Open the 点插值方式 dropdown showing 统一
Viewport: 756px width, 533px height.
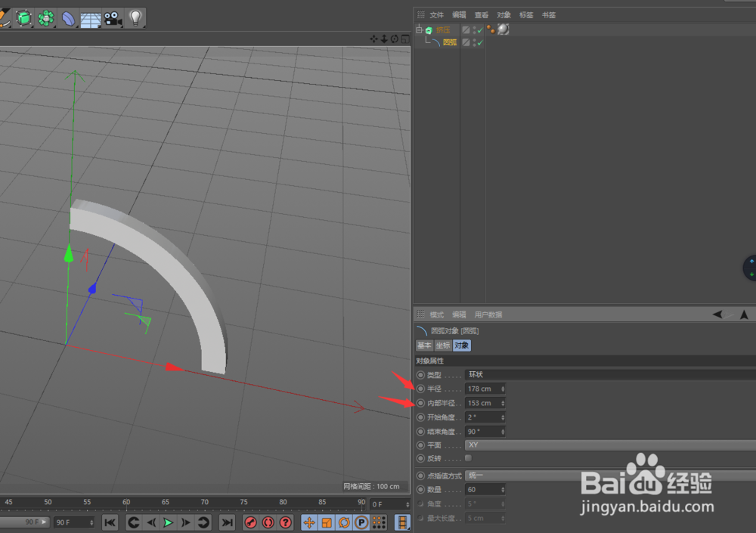(x=610, y=476)
